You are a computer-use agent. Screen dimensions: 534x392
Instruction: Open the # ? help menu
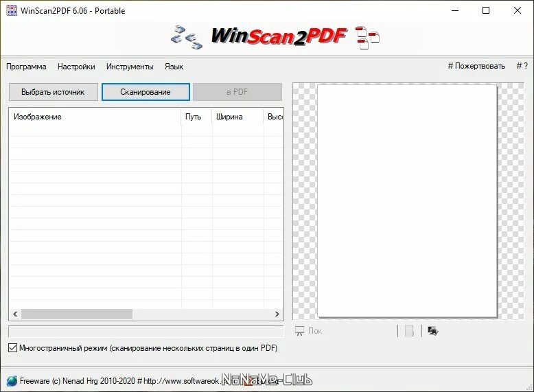click(522, 66)
